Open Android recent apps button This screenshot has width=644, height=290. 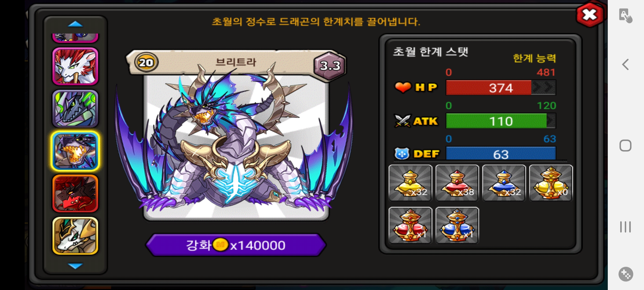625,227
